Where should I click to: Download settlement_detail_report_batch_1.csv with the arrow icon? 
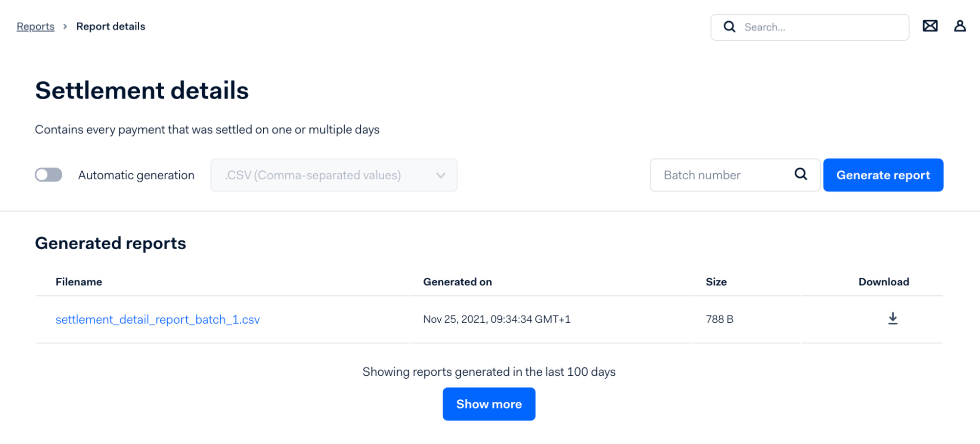(893, 319)
